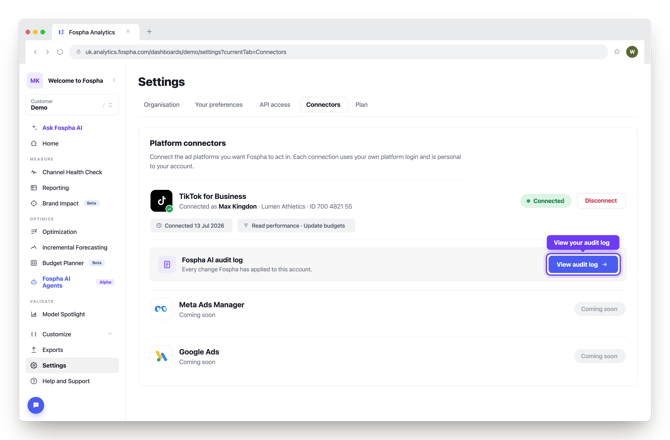Switch to the Organisation tab
Image resolution: width=670 pixels, height=440 pixels.
point(162,105)
